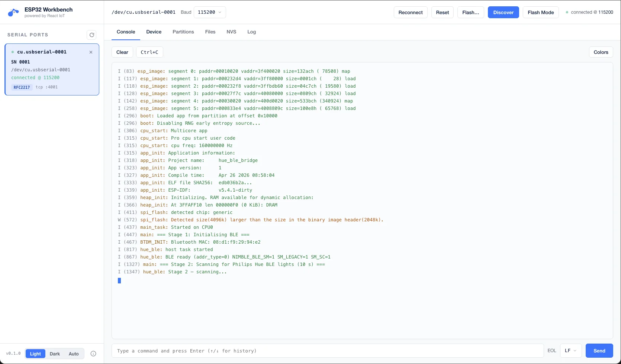The width and height of the screenshot is (621, 364).
Task: Open the Files tab
Action: tap(210, 32)
